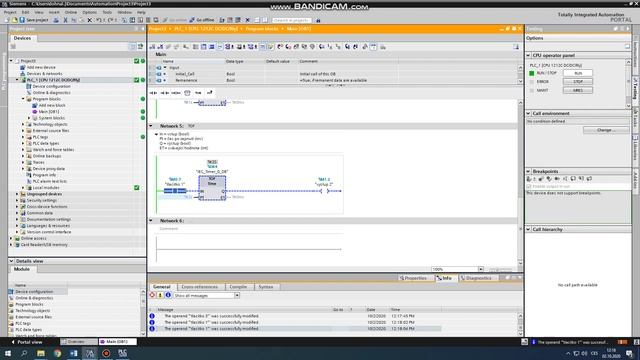Toggle the Enable output checkbox in Breakpoints

[529, 186]
